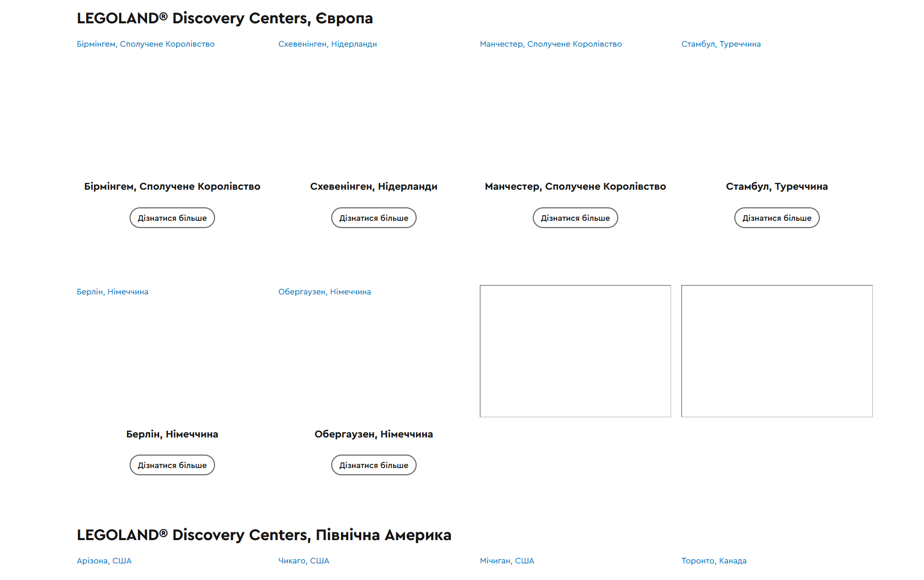Image resolution: width=924 pixels, height=580 pixels.
Task: Open the Арізона, США link
Action: tap(104, 561)
